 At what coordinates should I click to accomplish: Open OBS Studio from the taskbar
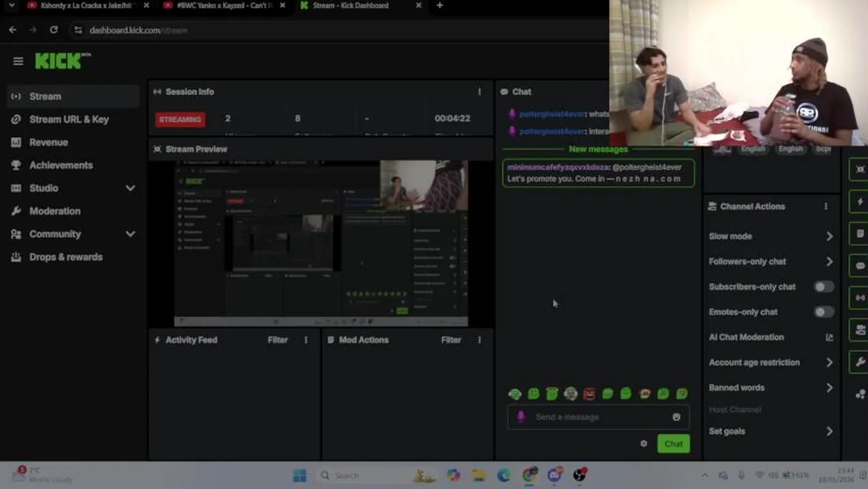click(579, 475)
